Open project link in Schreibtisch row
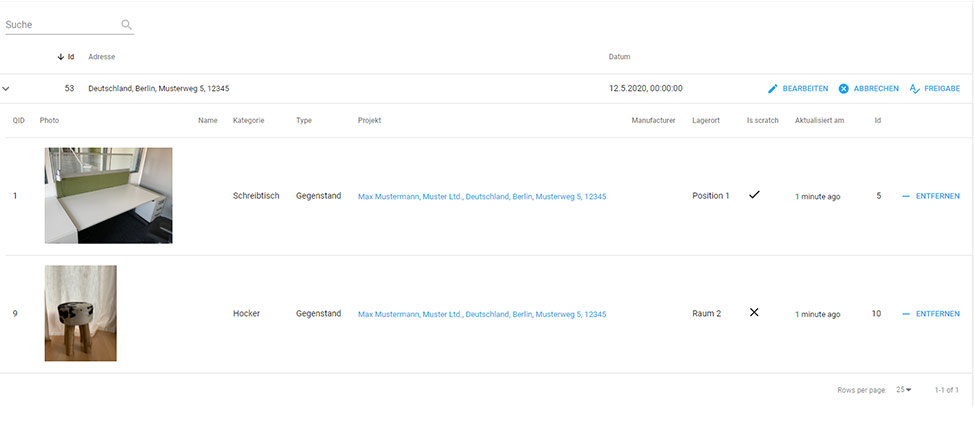Image resolution: width=974 pixels, height=443 pixels. (x=482, y=196)
